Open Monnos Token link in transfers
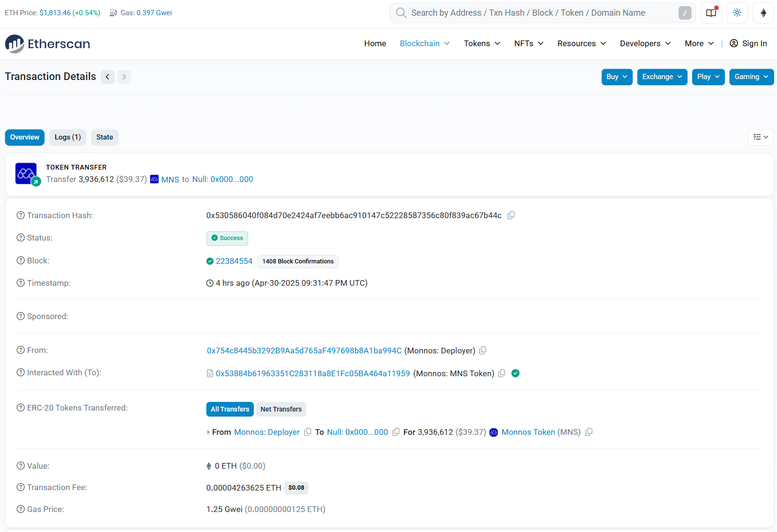Screen dimensions: 777x532 point(528,432)
